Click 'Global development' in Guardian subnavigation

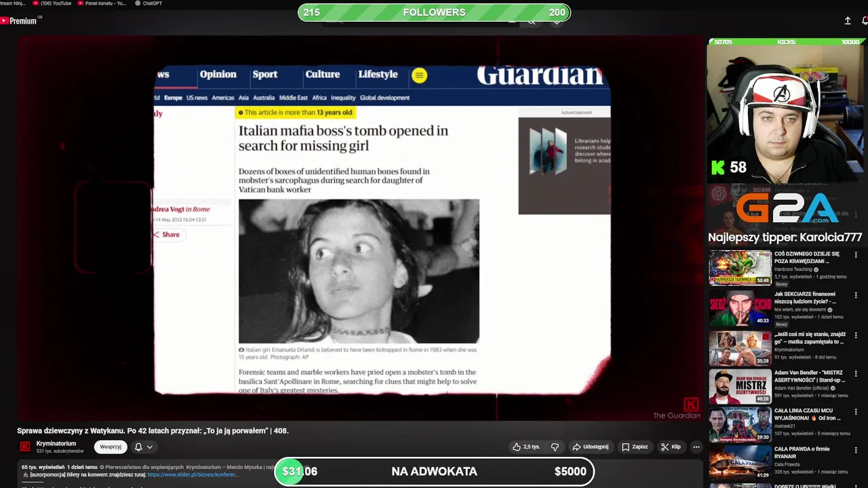pos(384,98)
